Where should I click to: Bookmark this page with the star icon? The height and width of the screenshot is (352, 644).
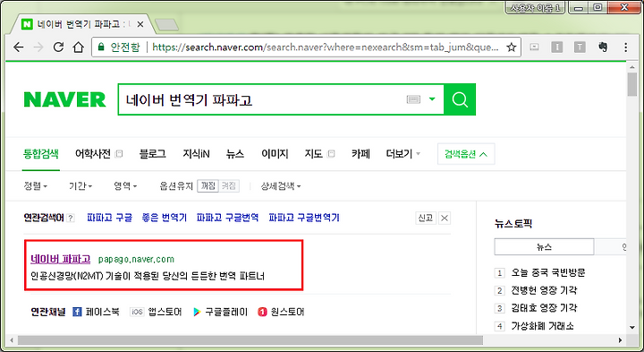tap(511, 47)
